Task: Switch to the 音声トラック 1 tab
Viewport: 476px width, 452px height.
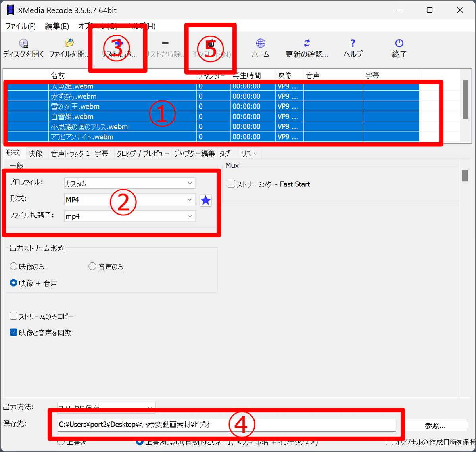Action: (x=70, y=153)
